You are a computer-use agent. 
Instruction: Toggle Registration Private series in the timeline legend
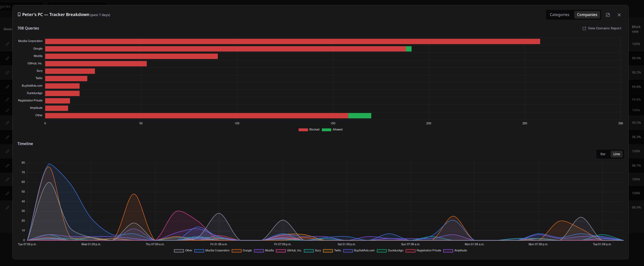pyautogui.click(x=423, y=251)
